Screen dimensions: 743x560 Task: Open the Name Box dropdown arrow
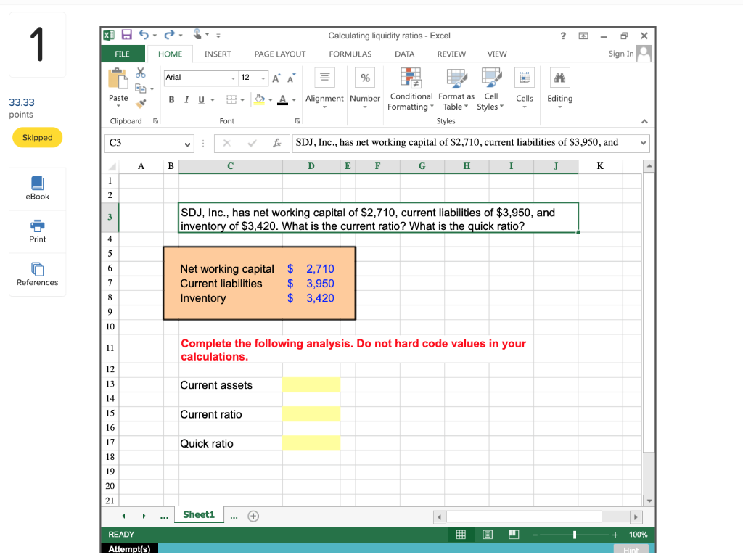tap(188, 144)
